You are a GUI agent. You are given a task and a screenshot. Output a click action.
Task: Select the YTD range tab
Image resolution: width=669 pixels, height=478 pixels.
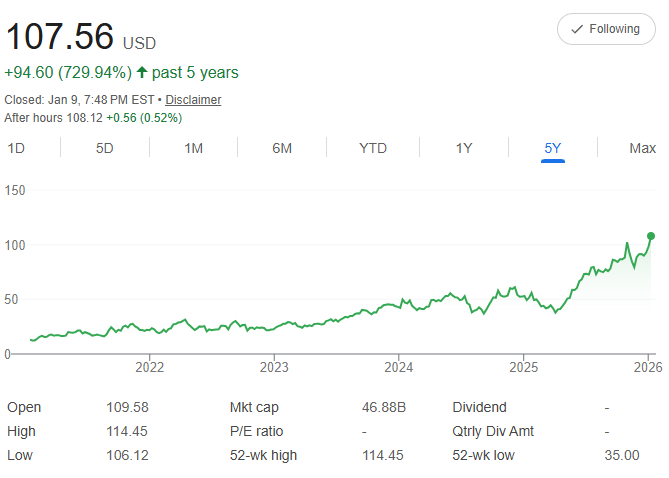pyautogui.click(x=373, y=148)
